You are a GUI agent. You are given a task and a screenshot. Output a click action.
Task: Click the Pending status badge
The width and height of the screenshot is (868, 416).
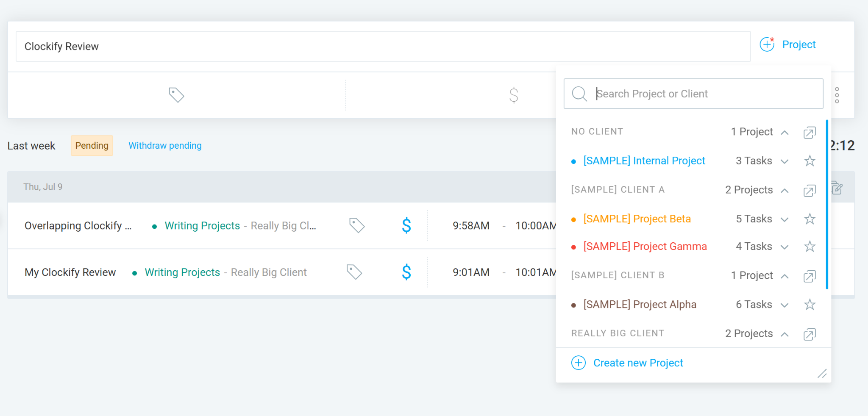click(92, 146)
